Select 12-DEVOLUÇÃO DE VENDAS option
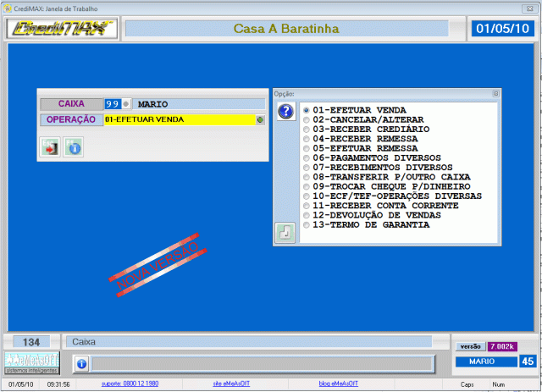Screen dimensions: 542x392 coord(307,215)
